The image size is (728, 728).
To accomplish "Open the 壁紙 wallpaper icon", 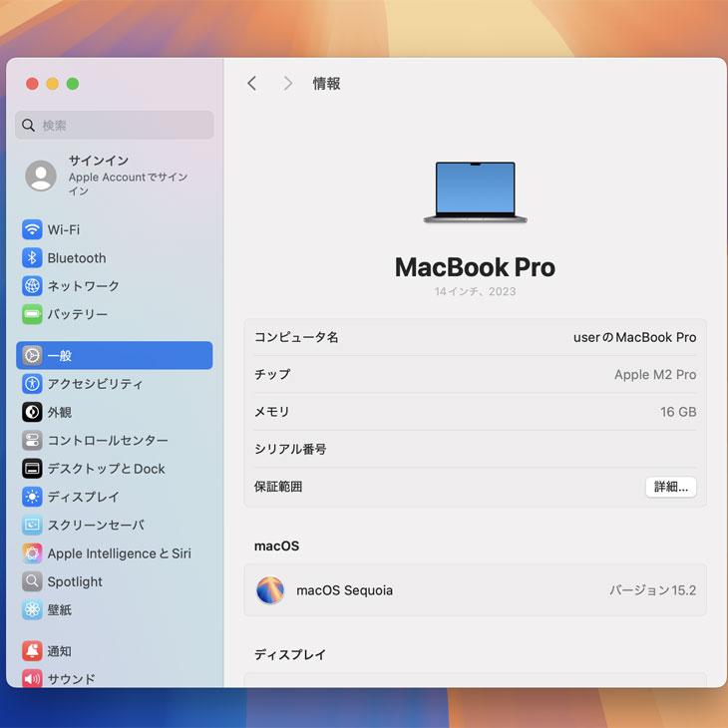I will (32, 609).
